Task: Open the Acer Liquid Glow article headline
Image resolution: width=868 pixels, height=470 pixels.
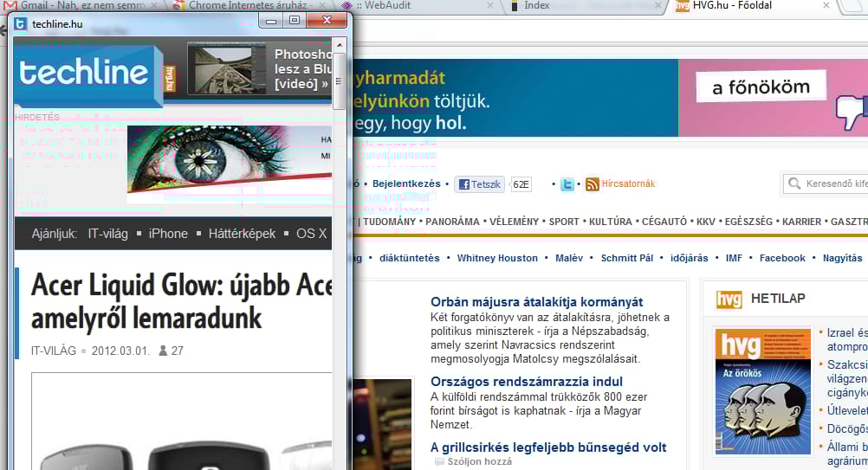Action: click(x=182, y=302)
